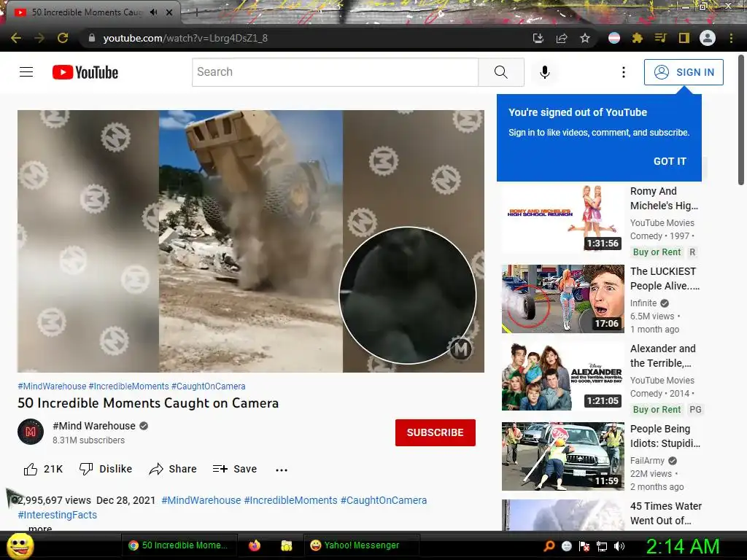Click the Dislike thumbs down button
Image resolution: width=747 pixels, height=560 pixels.
click(x=105, y=469)
